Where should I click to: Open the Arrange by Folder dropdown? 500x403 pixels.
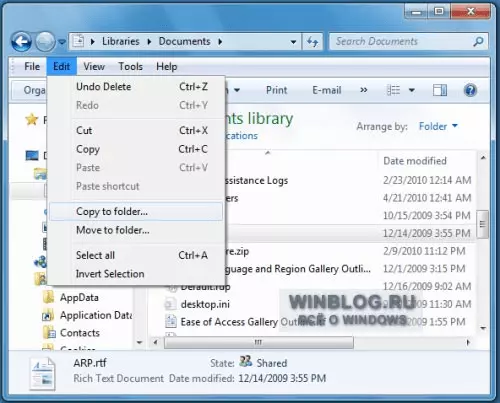[438, 126]
